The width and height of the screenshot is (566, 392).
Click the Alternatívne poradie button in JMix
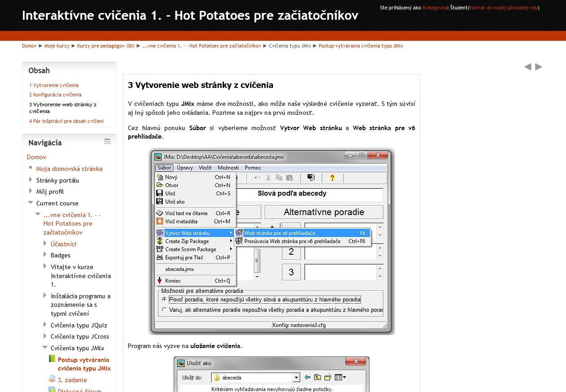324,212
